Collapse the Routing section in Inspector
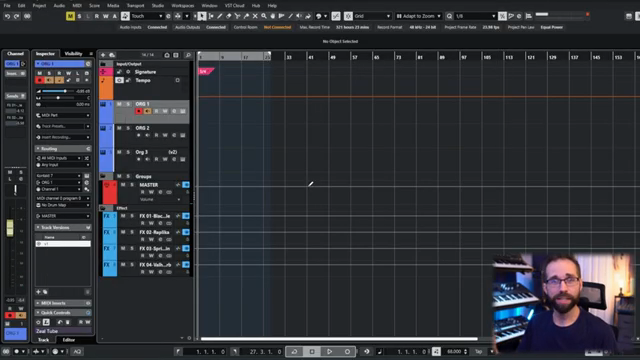Image resolution: width=640 pixels, height=360 pixels. pos(62,149)
